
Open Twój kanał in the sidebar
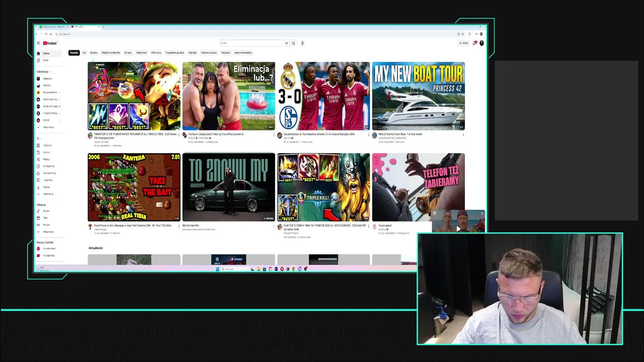48,146
